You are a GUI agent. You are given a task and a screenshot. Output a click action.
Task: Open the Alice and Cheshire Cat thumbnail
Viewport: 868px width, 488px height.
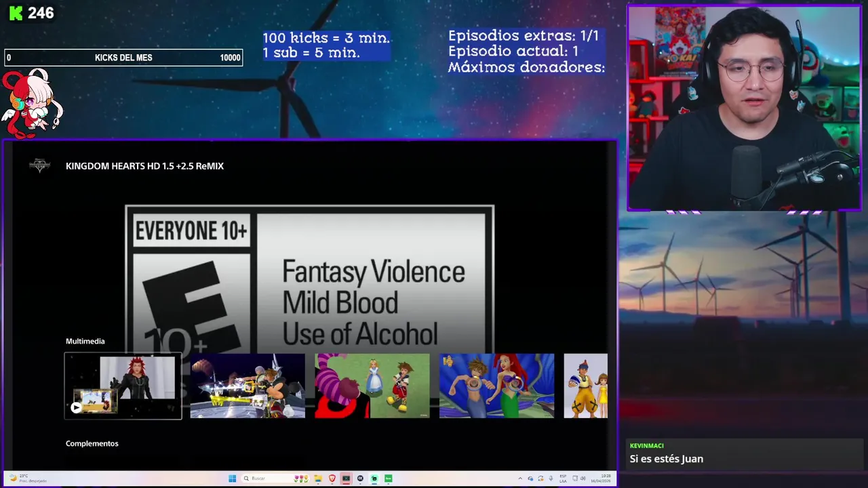(x=372, y=386)
